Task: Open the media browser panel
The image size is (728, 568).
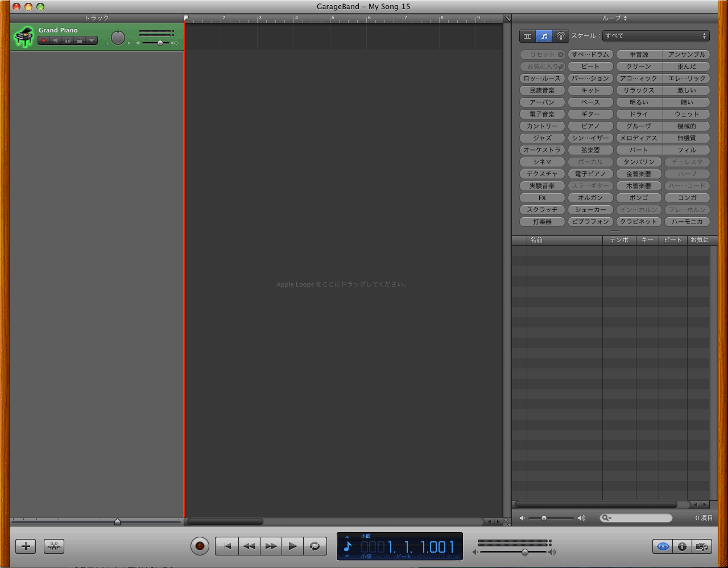Action: click(x=702, y=546)
